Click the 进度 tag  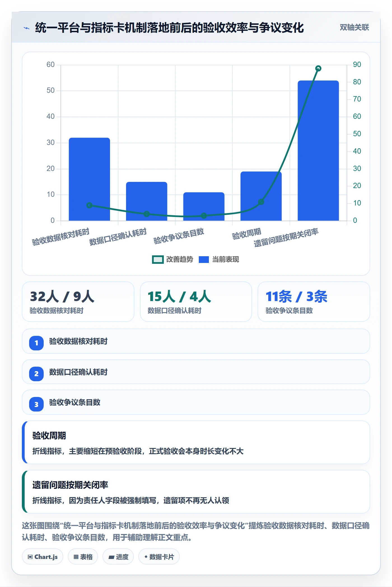(118, 557)
